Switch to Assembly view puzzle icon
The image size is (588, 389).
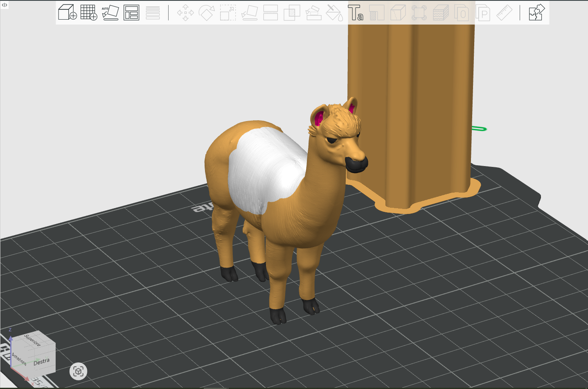tap(536, 12)
